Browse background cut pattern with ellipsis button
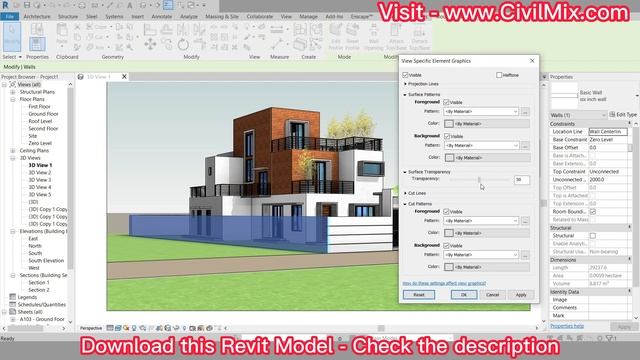Image resolution: width=640 pixels, height=360 pixels. pyautogui.click(x=525, y=255)
